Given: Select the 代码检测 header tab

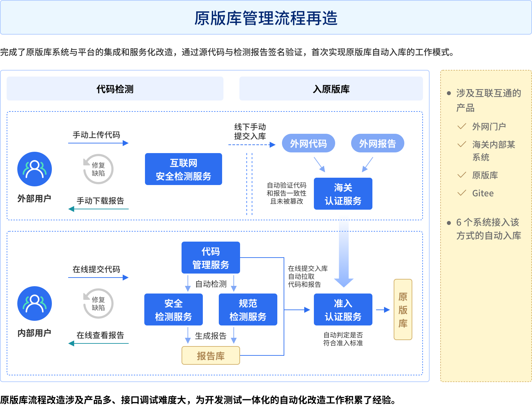Looking at the screenshot, I should point(115,89).
